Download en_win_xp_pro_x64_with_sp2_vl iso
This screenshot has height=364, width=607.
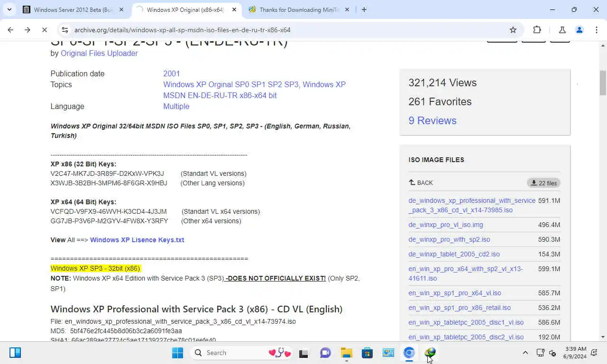point(466,273)
